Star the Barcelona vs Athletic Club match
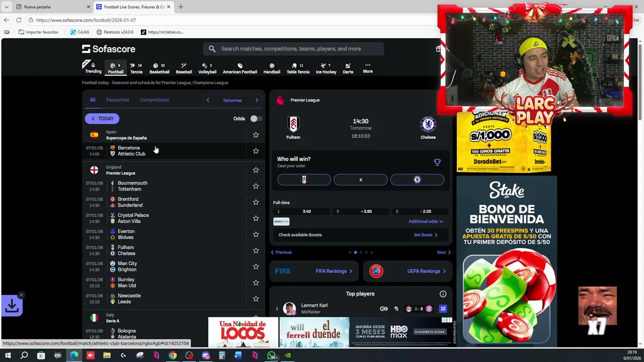644x362 pixels. (256, 151)
